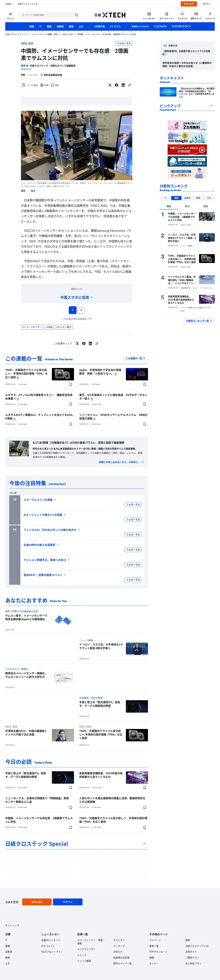Bookmark the Apple 半導体設計 series article
The width and height of the screenshot is (220, 980).
(145, 384)
